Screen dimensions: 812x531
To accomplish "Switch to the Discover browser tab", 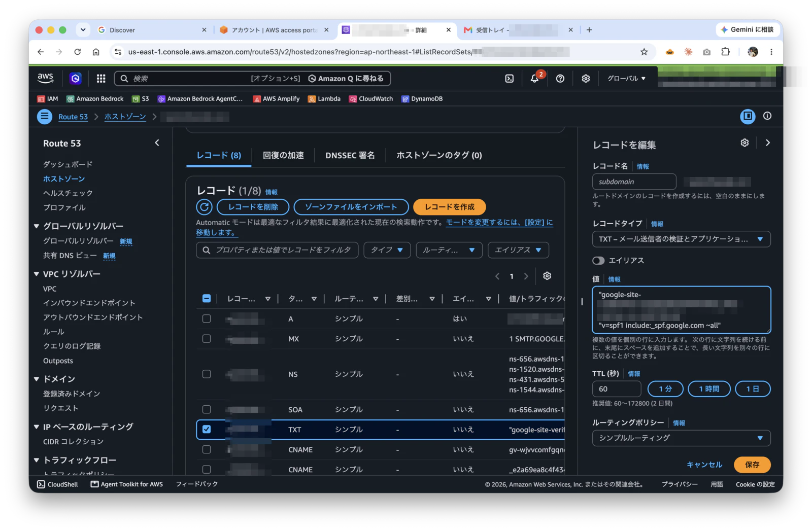I will coord(152,30).
